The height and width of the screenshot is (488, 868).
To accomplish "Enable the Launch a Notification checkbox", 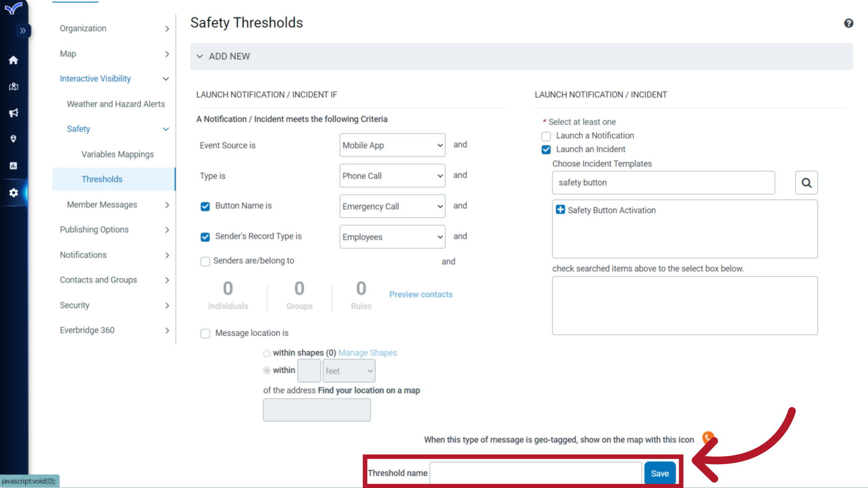I will point(546,136).
